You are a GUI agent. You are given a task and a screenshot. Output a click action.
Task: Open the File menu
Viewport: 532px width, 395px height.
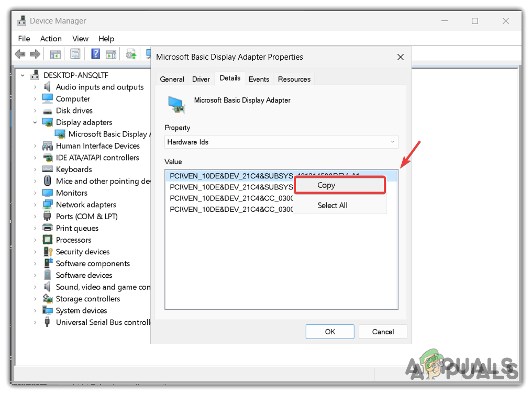pos(24,39)
